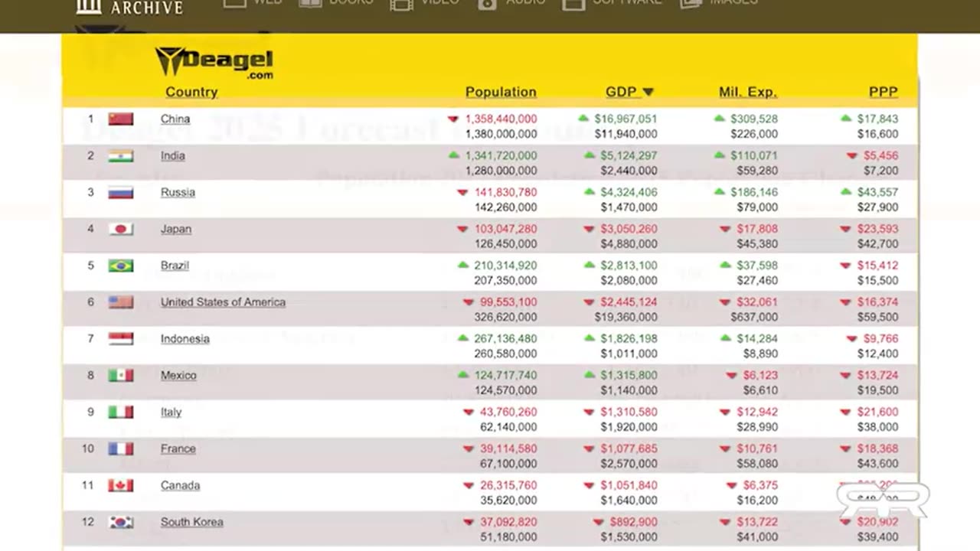
Task: Open the Japan country link
Action: click(x=176, y=229)
